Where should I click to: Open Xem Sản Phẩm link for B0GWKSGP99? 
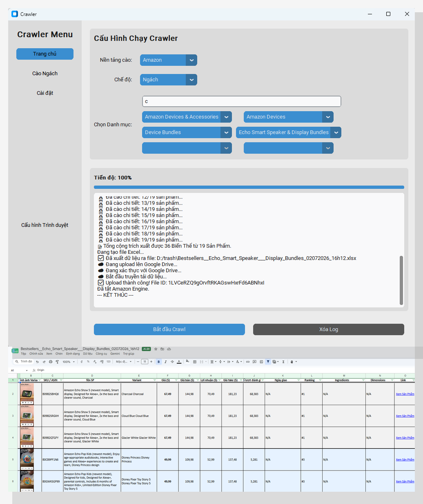click(x=405, y=482)
